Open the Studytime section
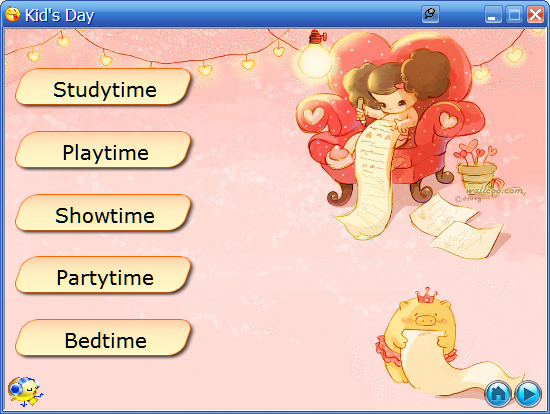 103,87
